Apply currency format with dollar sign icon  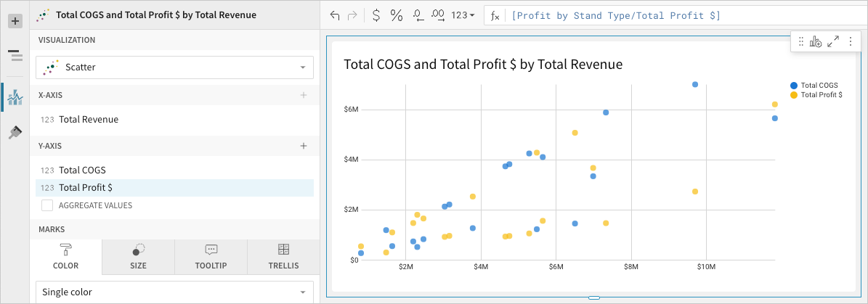[376, 15]
